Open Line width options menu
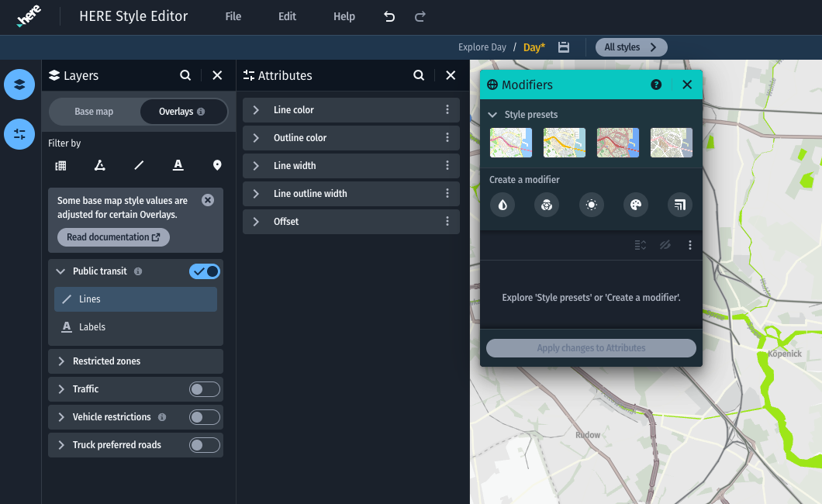Viewport: 822px width, 504px height. [447, 166]
